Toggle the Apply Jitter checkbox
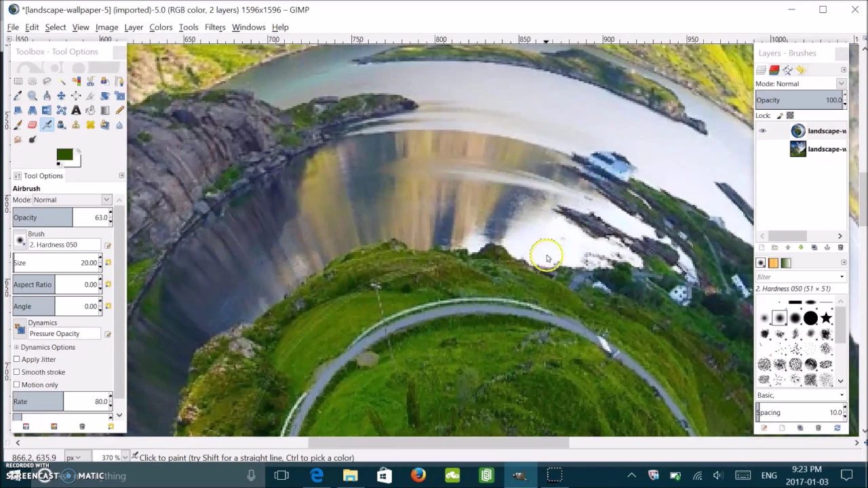 [17, 359]
